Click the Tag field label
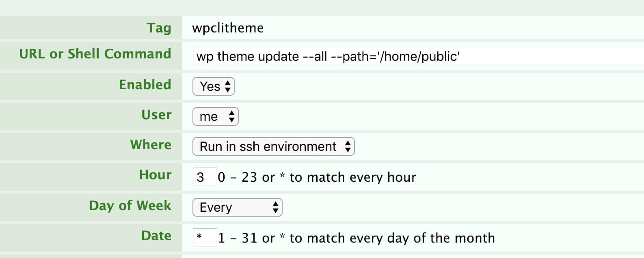Viewport: 644px width, 258px height. 159,28
